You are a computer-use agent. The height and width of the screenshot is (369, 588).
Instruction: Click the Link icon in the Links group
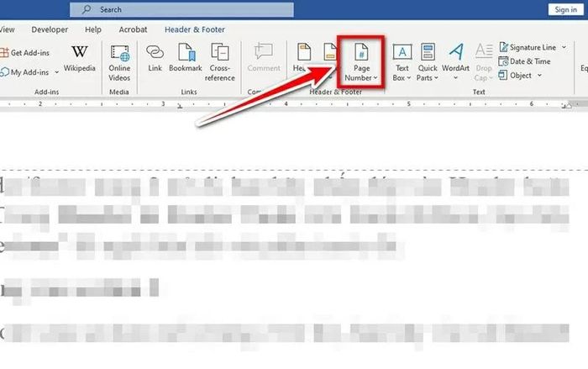point(155,58)
